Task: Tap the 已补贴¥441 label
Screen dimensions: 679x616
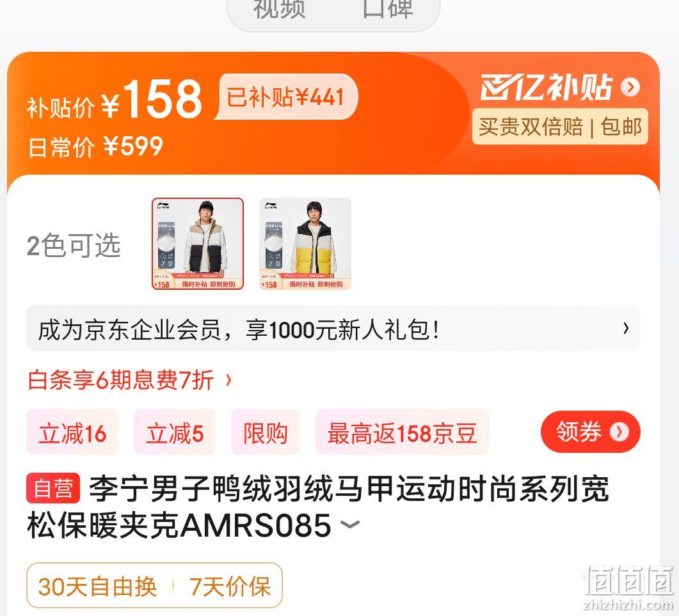Action: (x=286, y=97)
